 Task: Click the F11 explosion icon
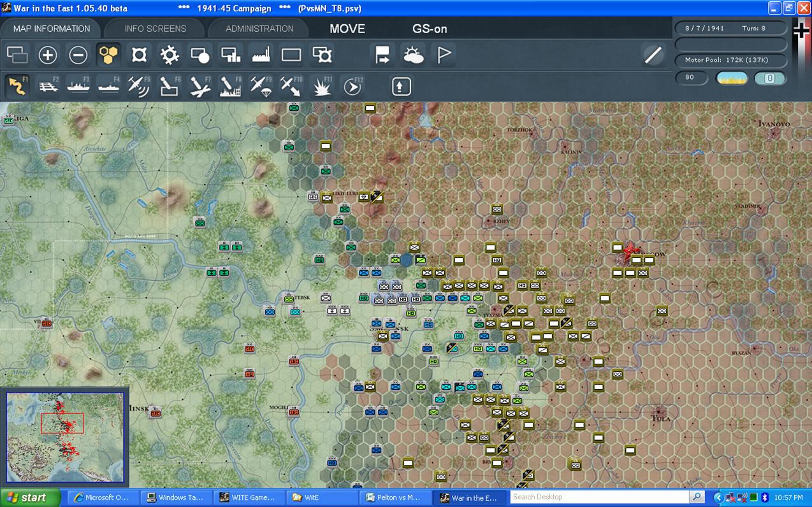click(x=322, y=86)
